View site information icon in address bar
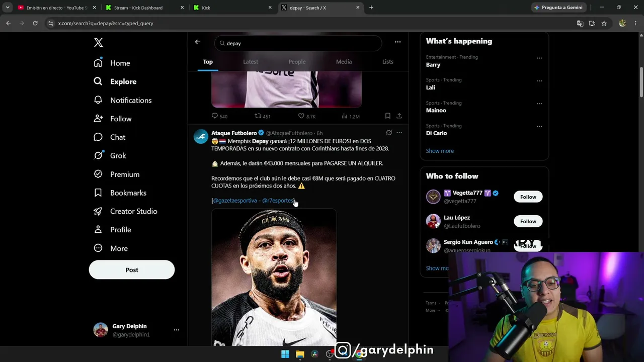This screenshot has width=644, height=362. click(x=50, y=23)
